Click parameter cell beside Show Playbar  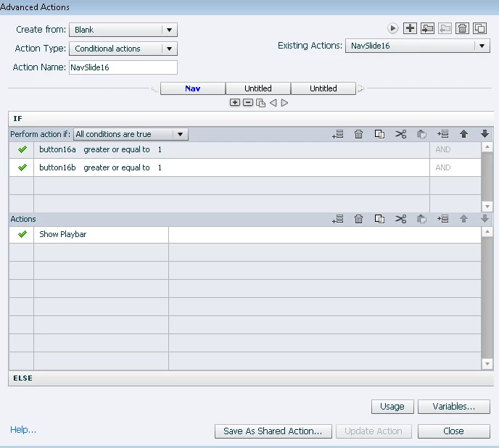(x=325, y=234)
